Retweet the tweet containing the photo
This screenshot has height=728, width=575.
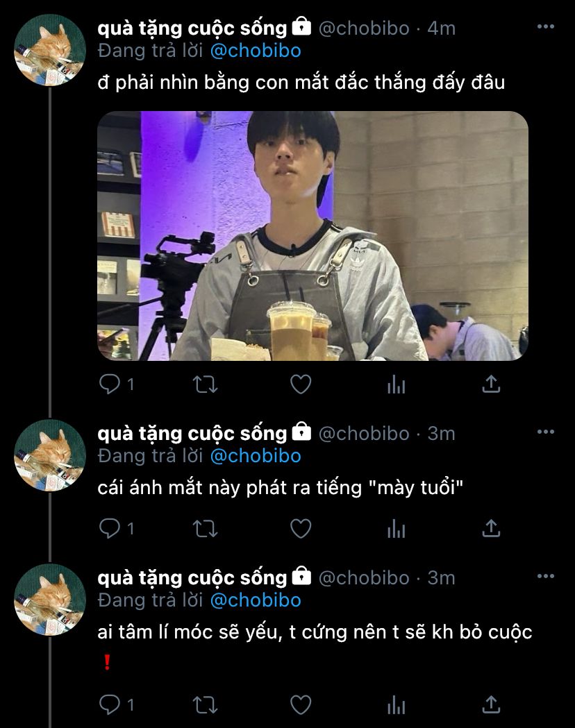(205, 384)
